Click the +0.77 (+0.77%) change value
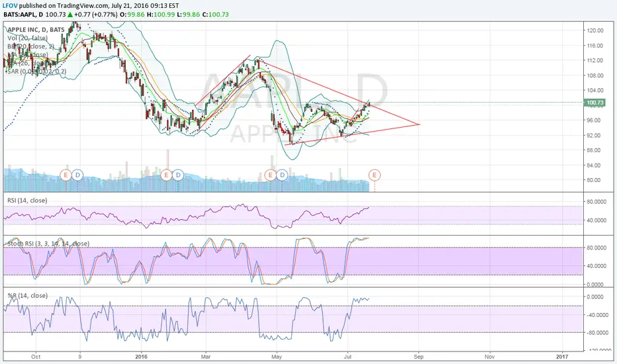The image size is (617, 364). coord(95,15)
